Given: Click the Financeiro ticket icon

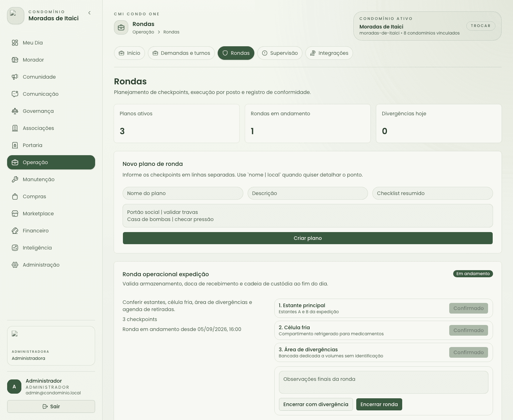Looking at the screenshot, I should pyautogui.click(x=15, y=231).
